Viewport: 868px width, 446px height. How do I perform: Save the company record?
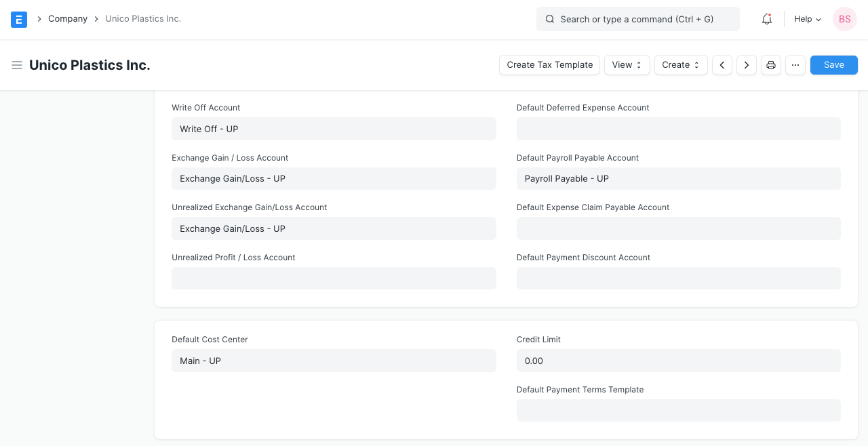[834, 65]
